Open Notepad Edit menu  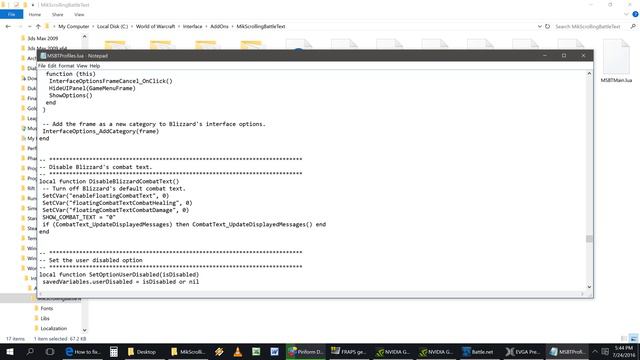coord(52,66)
